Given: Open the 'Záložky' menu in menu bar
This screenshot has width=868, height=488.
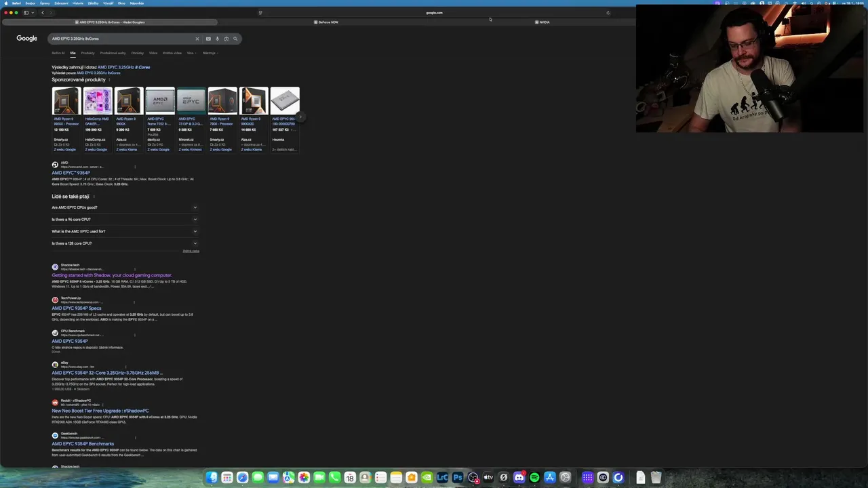Looking at the screenshot, I should (93, 3).
